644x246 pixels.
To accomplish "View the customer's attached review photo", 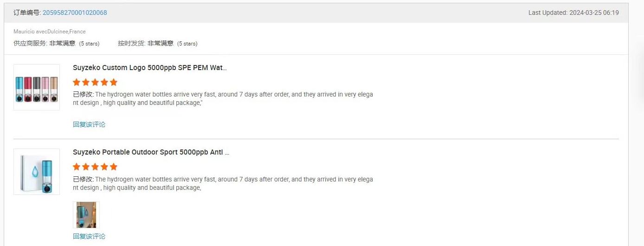I will tap(86, 215).
